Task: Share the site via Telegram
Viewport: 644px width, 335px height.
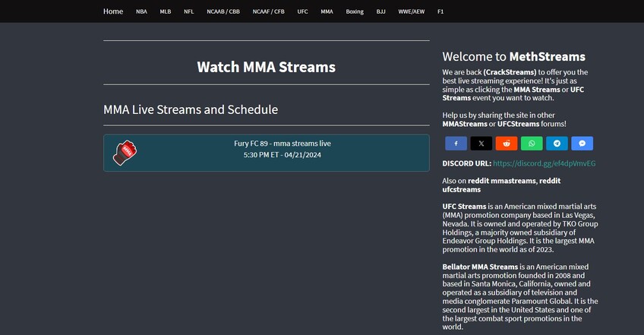Action: pos(557,144)
